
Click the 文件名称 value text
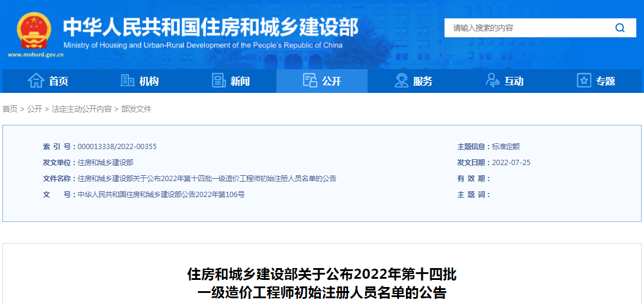(207, 179)
